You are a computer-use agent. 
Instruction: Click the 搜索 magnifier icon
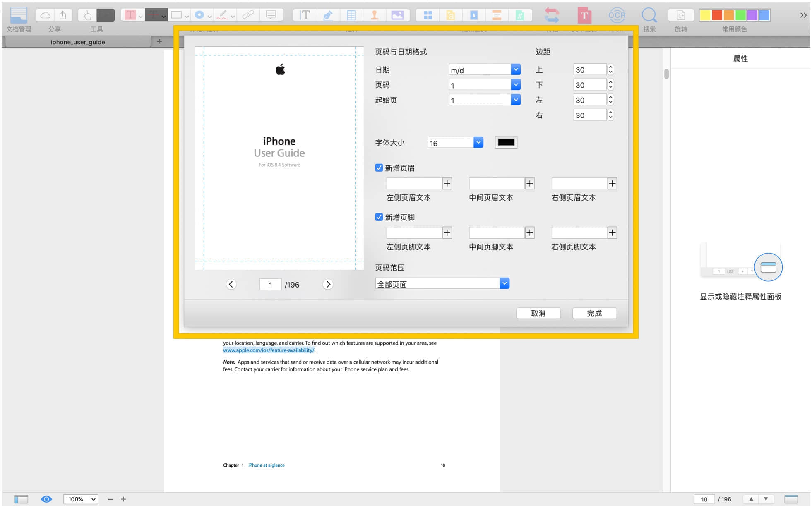[649, 15]
